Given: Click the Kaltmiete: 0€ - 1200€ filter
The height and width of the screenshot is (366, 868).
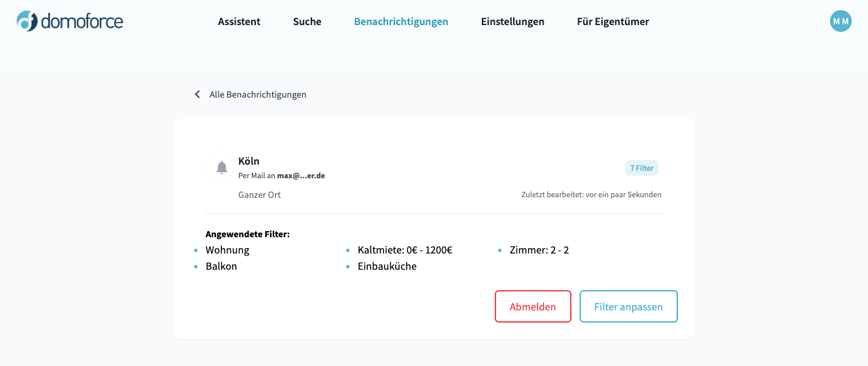Looking at the screenshot, I should point(404,250).
